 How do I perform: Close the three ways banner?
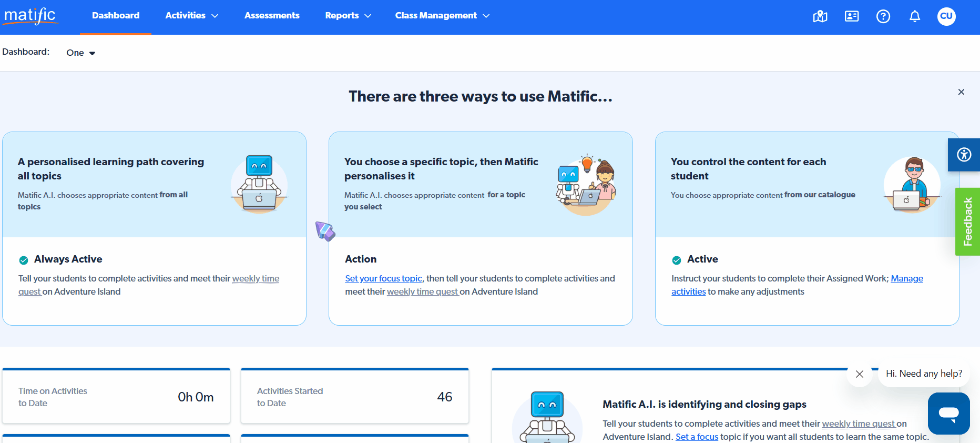[961, 92]
